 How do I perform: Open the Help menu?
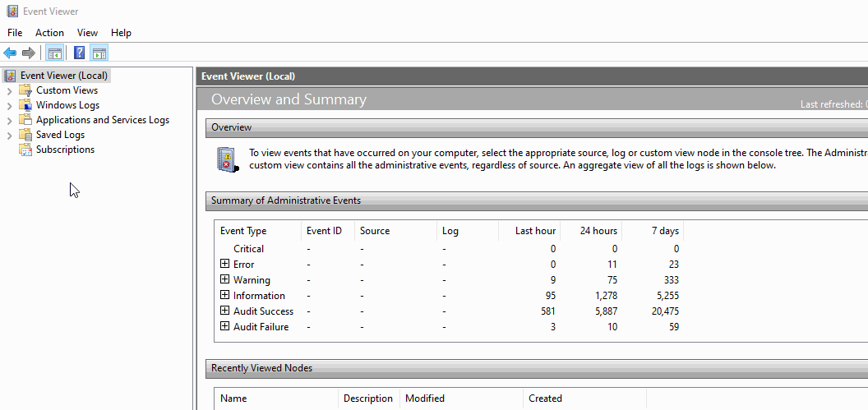(121, 33)
